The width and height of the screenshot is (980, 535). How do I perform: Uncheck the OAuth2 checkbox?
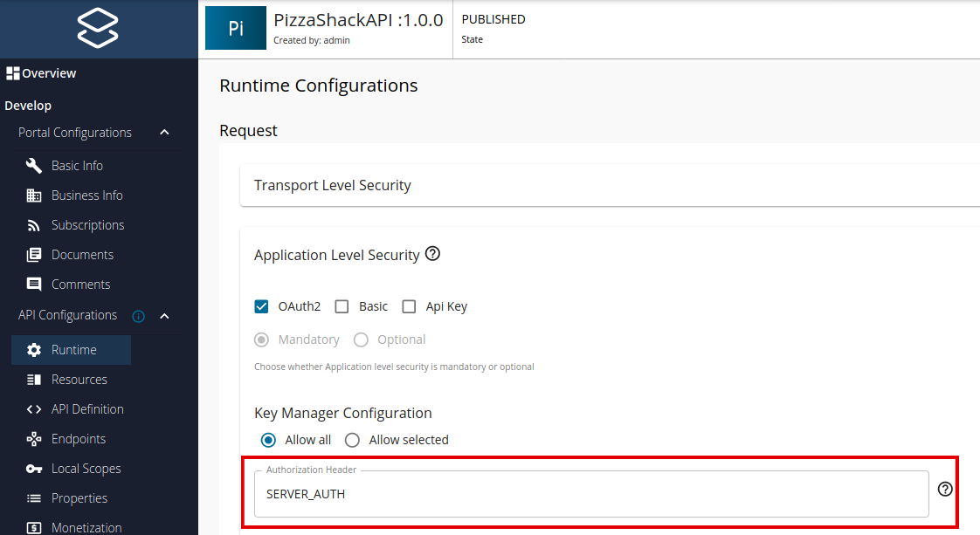pos(261,306)
